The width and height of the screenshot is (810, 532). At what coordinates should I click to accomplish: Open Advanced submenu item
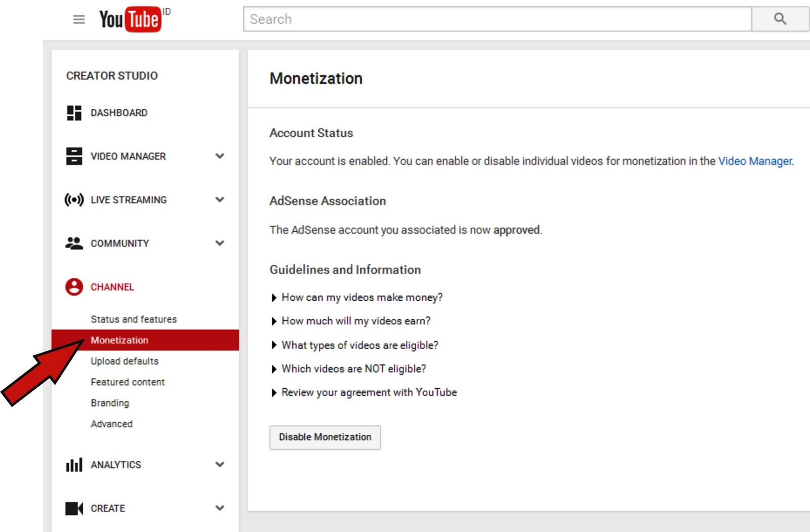pos(111,424)
